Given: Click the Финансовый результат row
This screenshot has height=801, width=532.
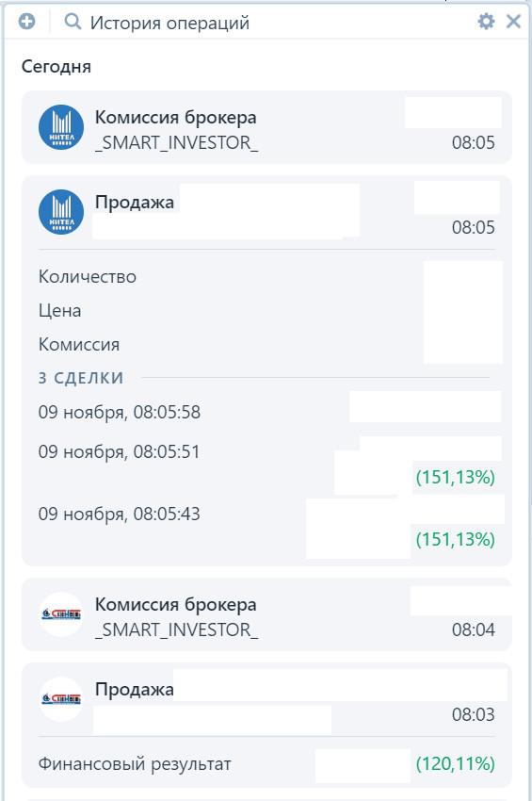Looking at the screenshot, I should coord(266,764).
